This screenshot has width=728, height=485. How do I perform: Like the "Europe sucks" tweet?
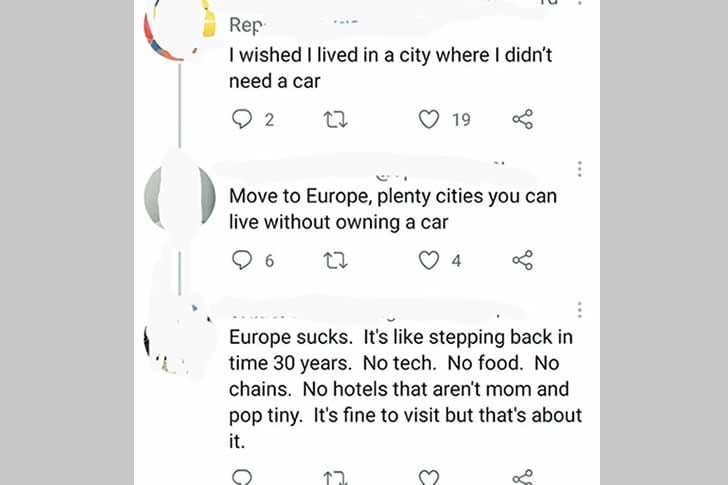pos(429,477)
